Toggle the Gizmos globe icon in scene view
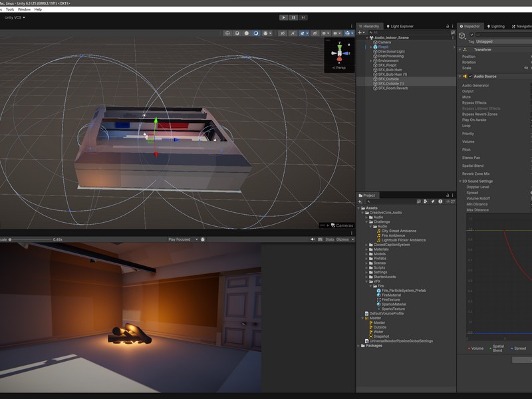 [x=347, y=33]
